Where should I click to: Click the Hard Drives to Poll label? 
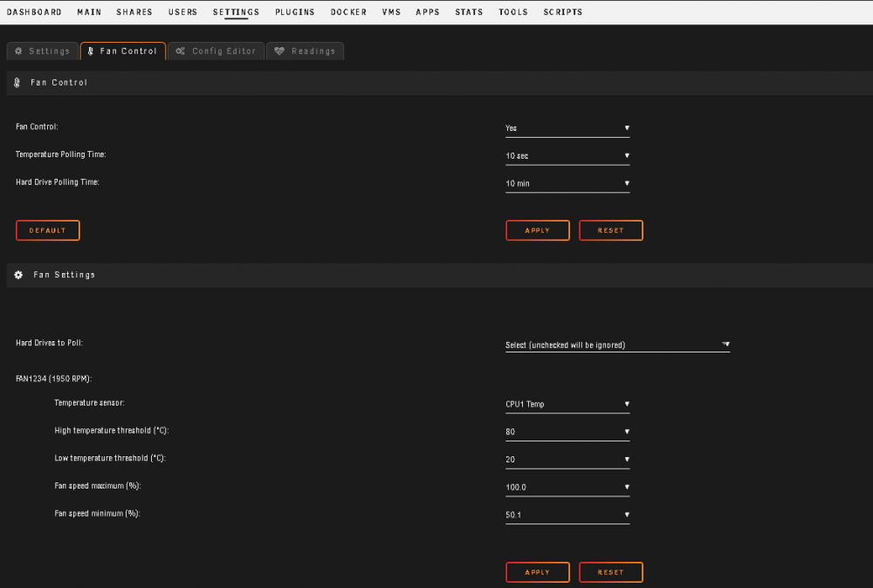pyautogui.click(x=49, y=343)
